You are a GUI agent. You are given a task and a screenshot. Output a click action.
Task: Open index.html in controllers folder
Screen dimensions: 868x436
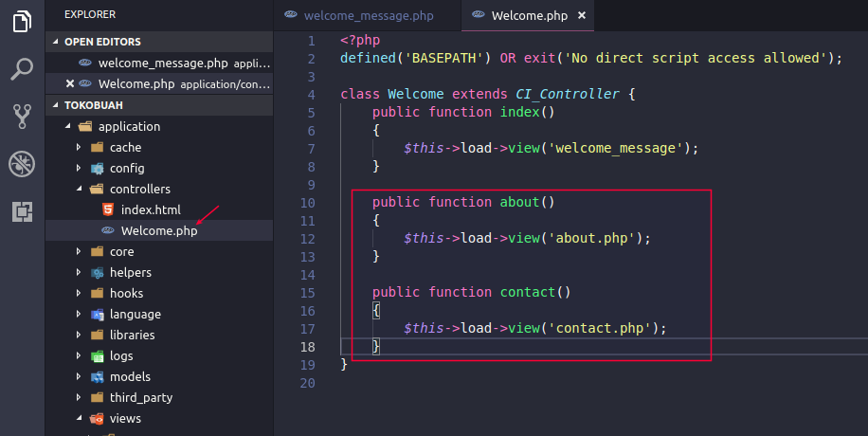click(x=150, y=209)
